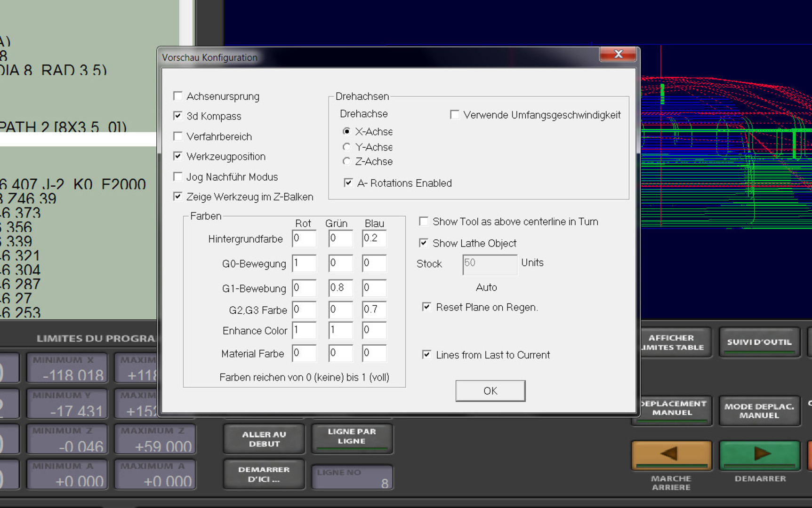Click the Hintergrundfarbe Blau value field

[x=374, y=238]
